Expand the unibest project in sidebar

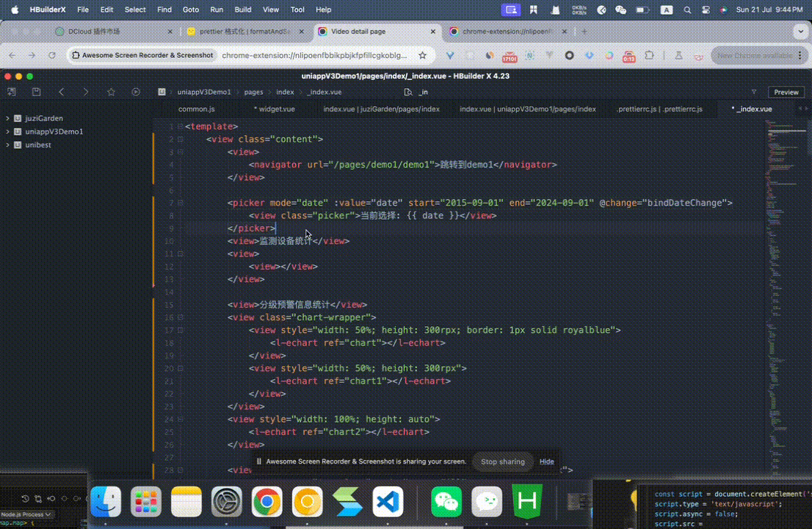click(x=10, y=145)
